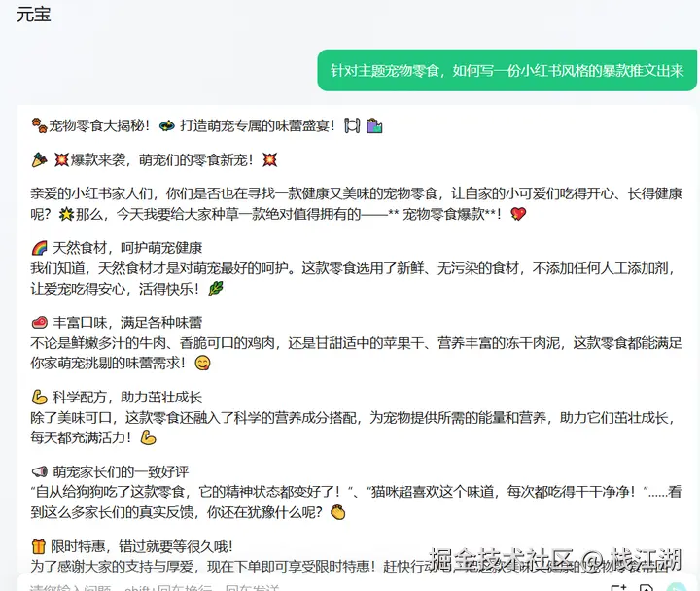Click the heading 天然食材，呵护萌宠健康
700x591 pixels.
(x=127, y=248)
